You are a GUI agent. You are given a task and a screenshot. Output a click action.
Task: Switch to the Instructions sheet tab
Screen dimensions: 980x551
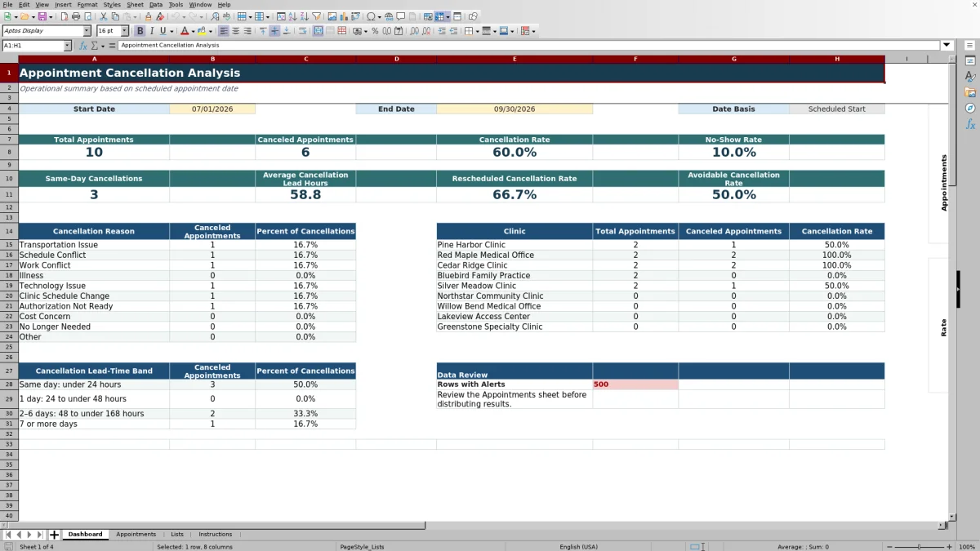pos(216,535)
